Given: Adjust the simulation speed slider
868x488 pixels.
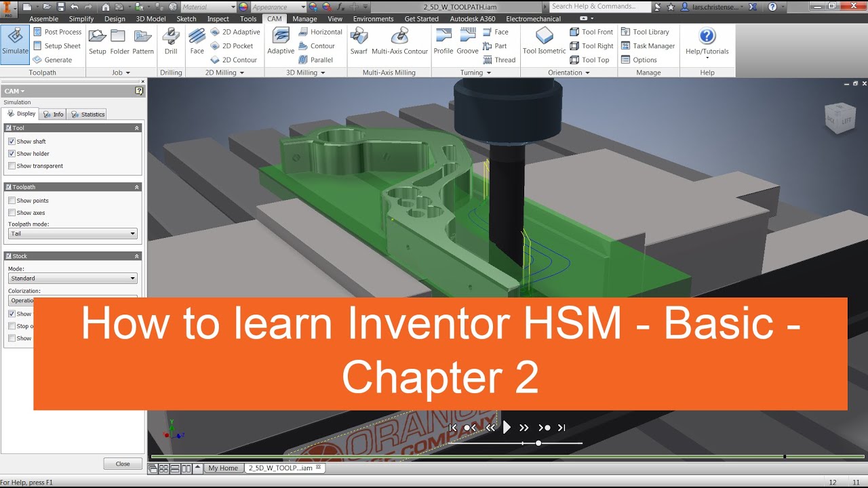Looking at the screenshot, I should pos(538,443).
